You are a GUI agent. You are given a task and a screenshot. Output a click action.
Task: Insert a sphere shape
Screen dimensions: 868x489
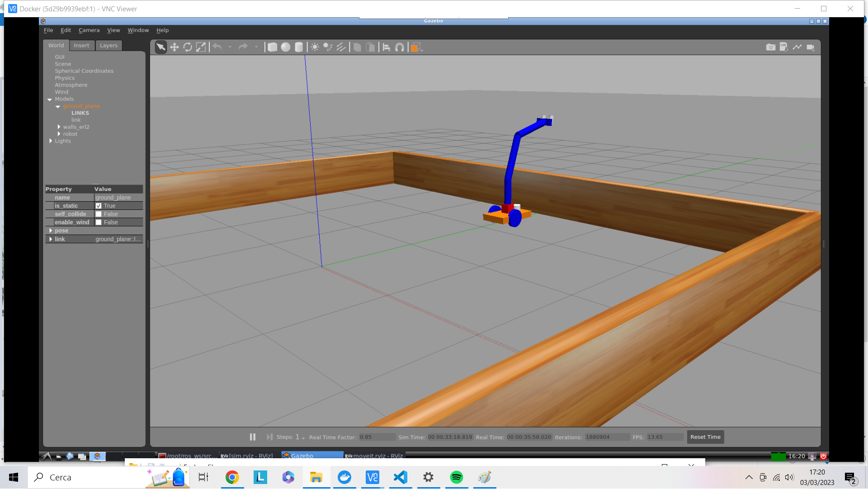[286, 47]
